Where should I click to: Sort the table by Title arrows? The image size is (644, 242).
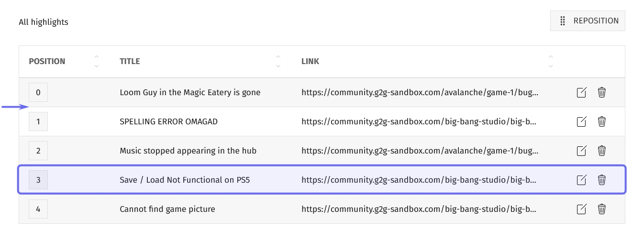(x=278, y=61)
